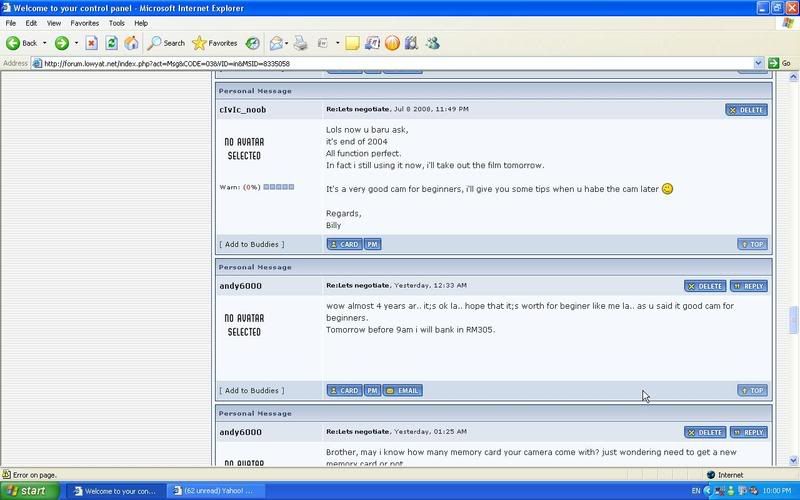Screen dimensions: 800x500
Task: Click the EMAIL button for andy6000
Action: (x=402, y=391)
